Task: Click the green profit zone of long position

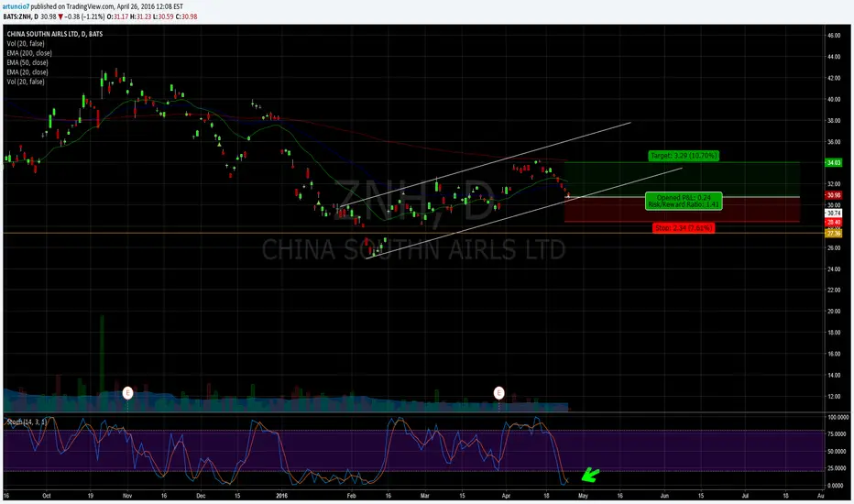Action: click(x=683, y=180)
